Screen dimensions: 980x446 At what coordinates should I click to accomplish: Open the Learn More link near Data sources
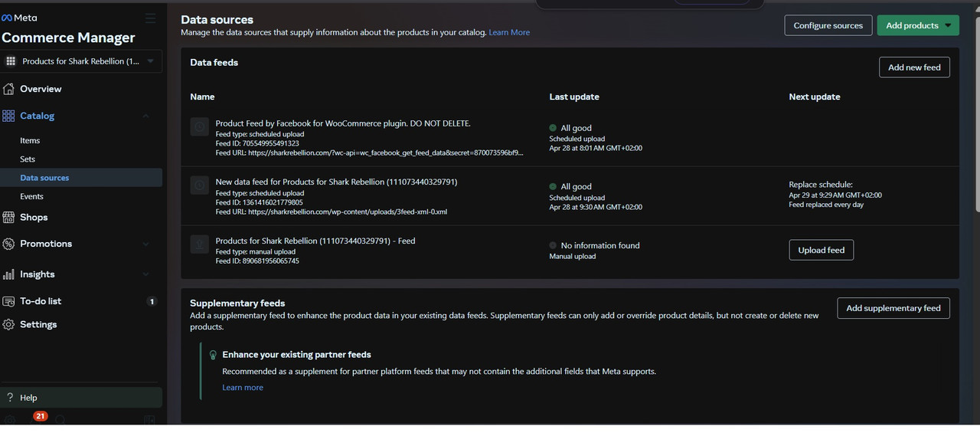pyautogui.click(x=509, y=32)
